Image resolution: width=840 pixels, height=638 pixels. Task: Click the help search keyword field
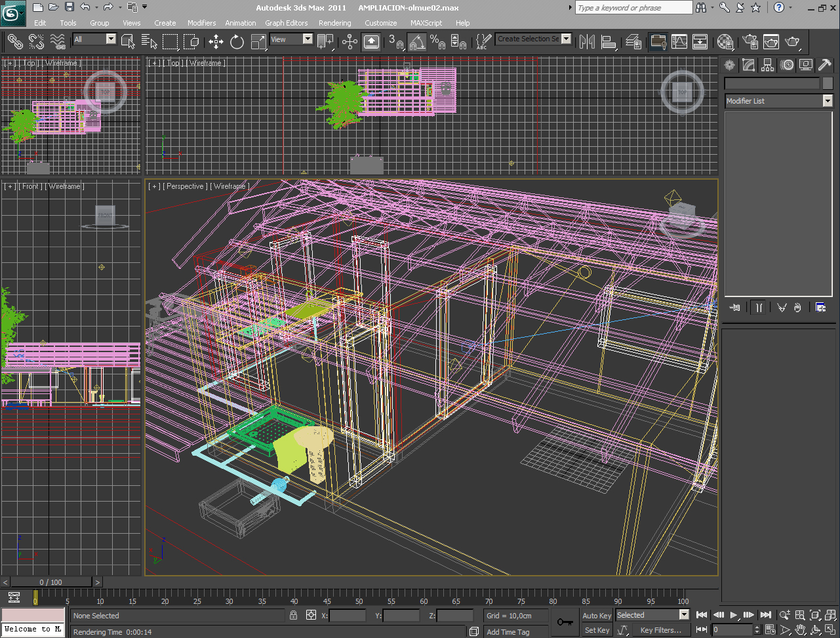click(633, 8)
